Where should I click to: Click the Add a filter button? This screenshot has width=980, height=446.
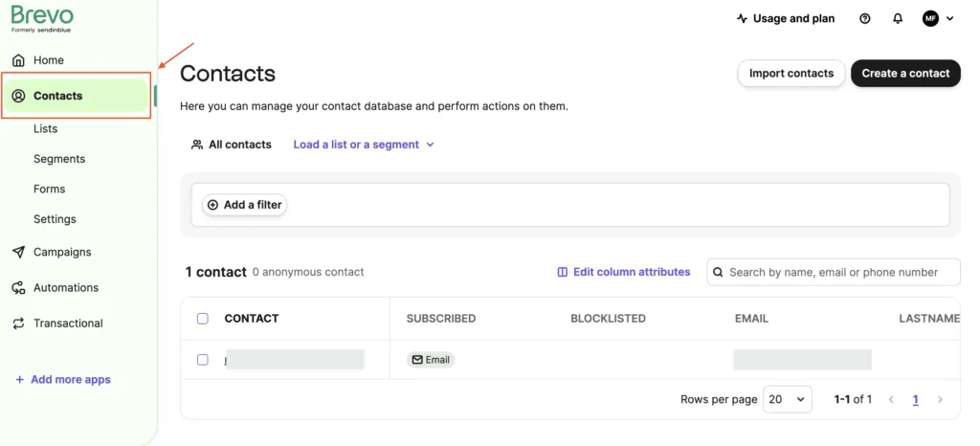pyautogui.click(x=244, y=204)
